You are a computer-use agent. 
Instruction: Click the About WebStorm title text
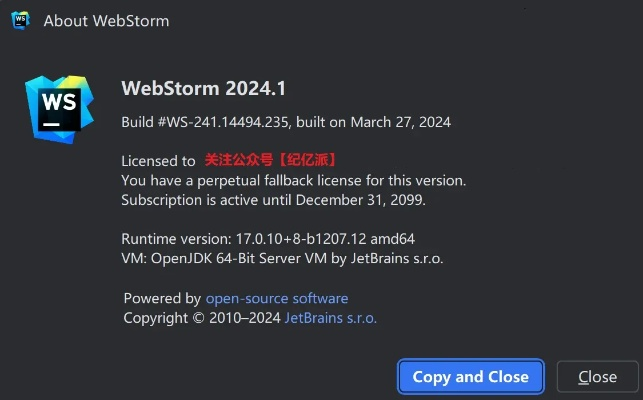(106, 20)
